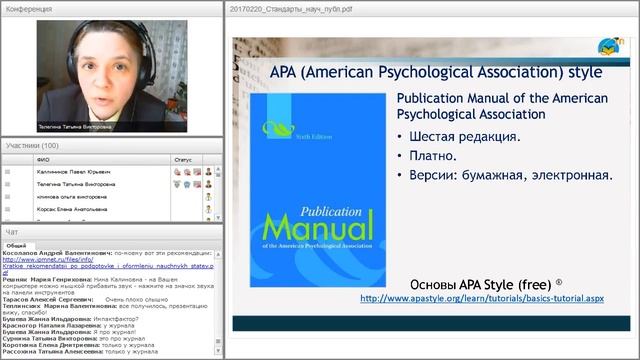Click user role icon for Калинников Павел Юрьевич
This screenshot has width=640, height=360.
click(x=209, y=172)
